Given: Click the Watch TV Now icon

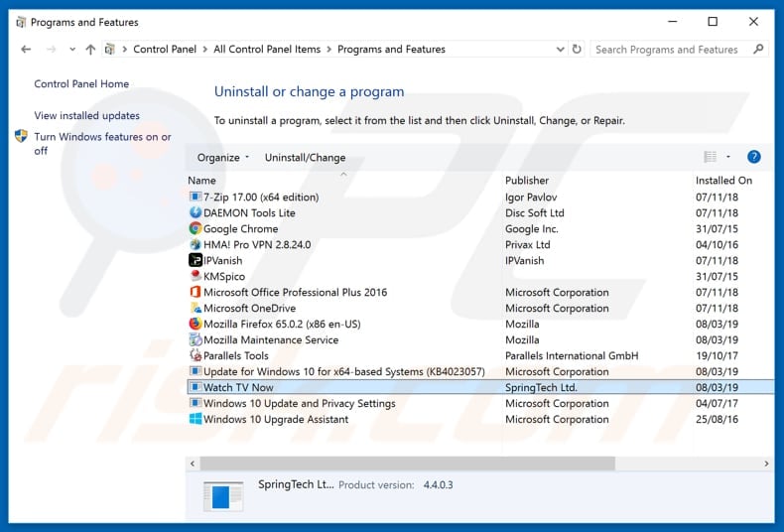Looking at the screenshot, I should point(195,387).
